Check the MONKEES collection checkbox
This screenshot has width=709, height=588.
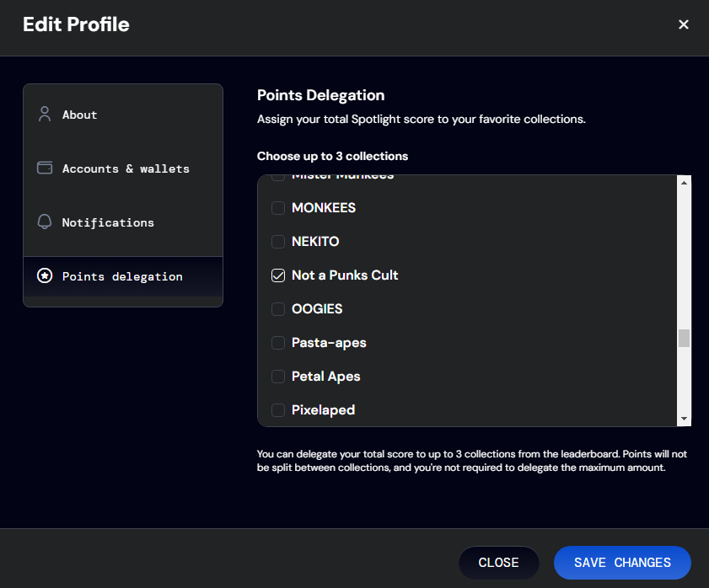(x=277, y=208)
